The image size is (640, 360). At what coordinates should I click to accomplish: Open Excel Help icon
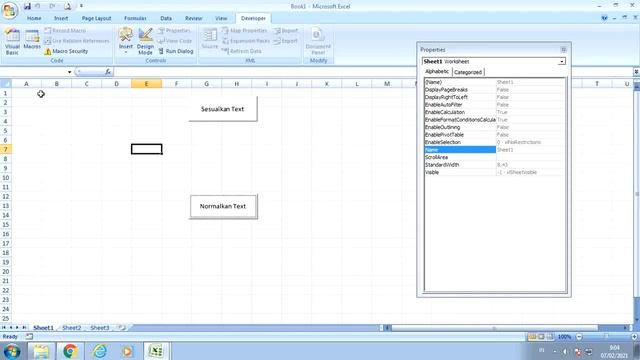[x=604, y=18]
